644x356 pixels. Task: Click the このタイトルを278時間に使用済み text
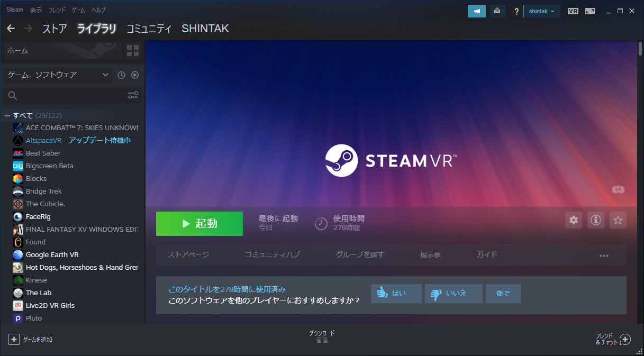[227, 289]
